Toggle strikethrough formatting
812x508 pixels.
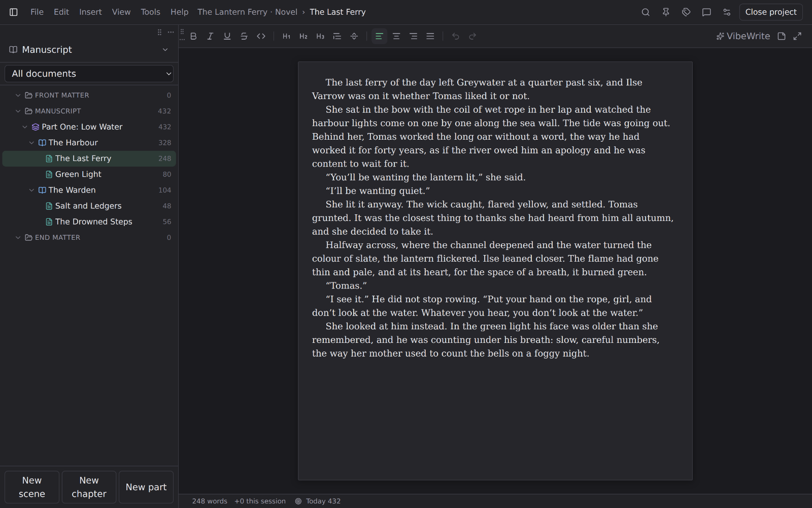[x=244, y=36]
